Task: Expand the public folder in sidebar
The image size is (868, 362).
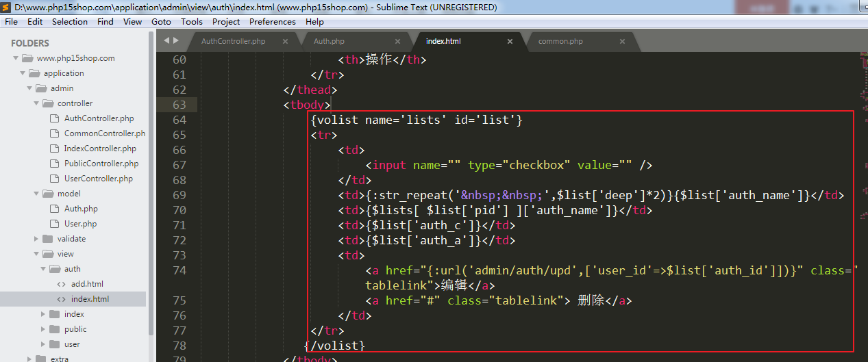Action: tap(43, 329)
